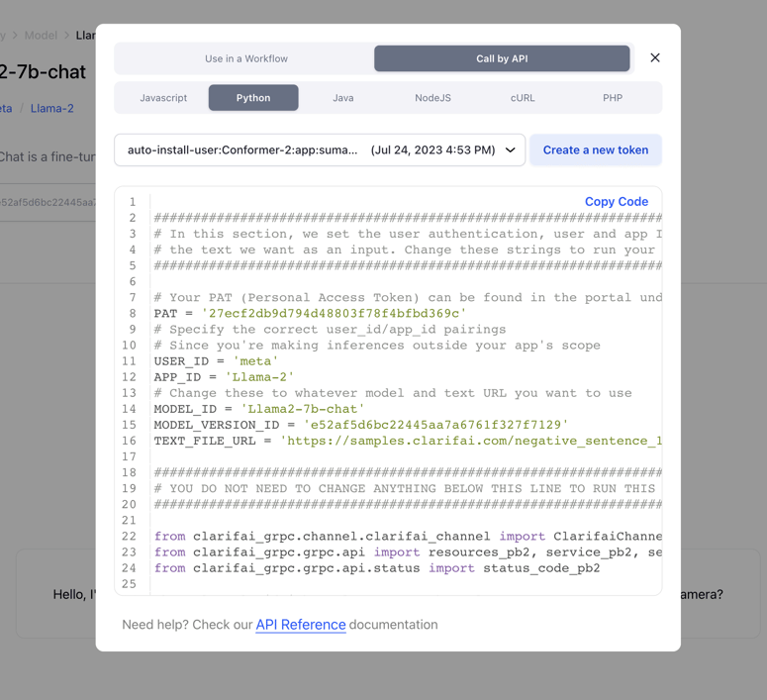View the cURL request example
767x700 pixels.
(523, 98)
